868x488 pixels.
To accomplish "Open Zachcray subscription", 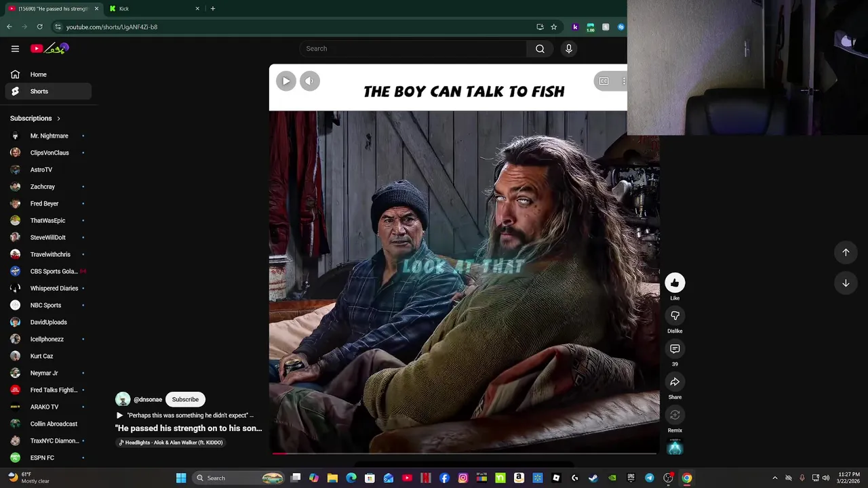I will click(x=48, y=186).
